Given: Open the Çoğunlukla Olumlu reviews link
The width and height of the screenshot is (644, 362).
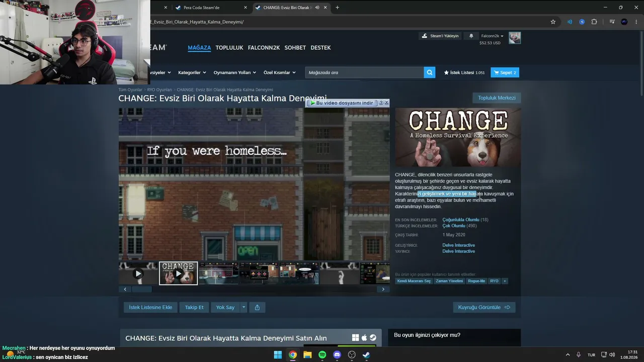Looking at the screenshot, I should coord(461,220).
